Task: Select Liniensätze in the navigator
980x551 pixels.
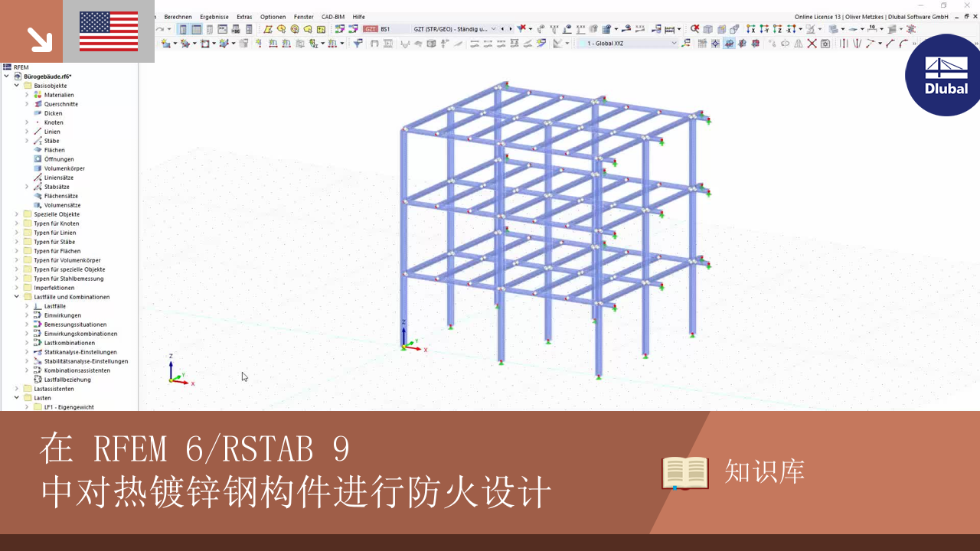Action: point(59,178)
